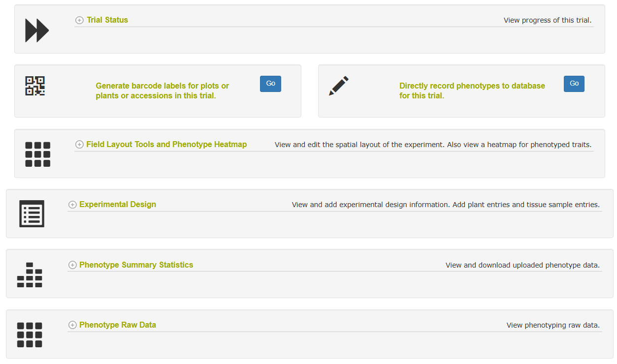
Task: Open the Experimental Design section title
Action: click(118, 205)
